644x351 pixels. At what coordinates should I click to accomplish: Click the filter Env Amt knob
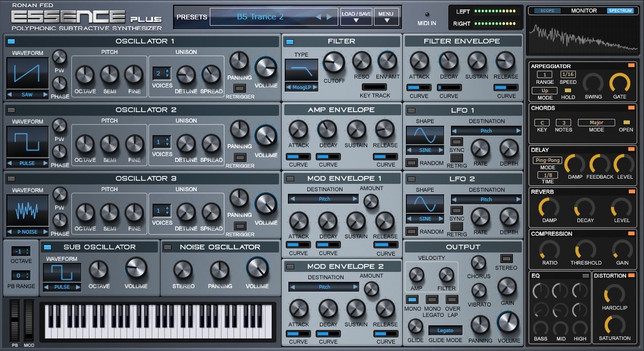point(388,61)
